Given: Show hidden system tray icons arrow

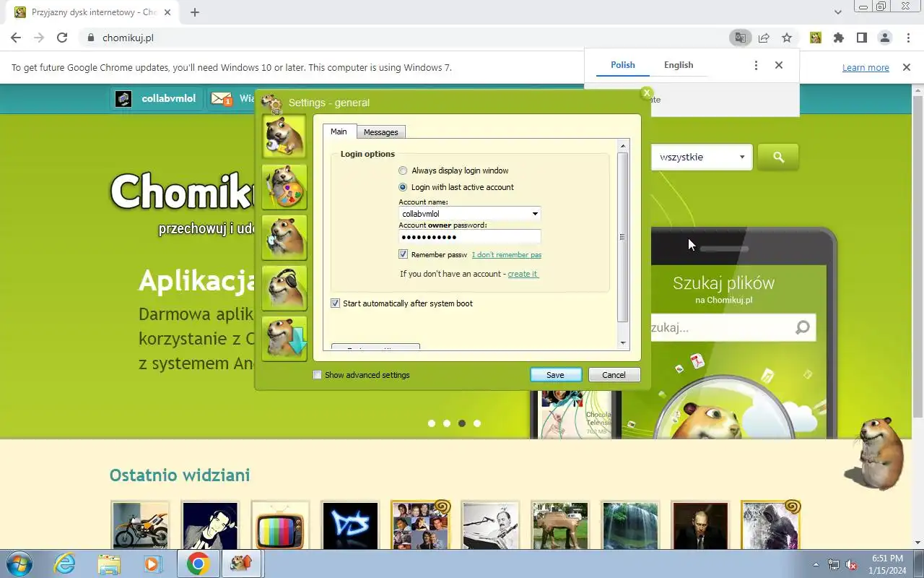Looking at the screenshot, I should [816, 564].
